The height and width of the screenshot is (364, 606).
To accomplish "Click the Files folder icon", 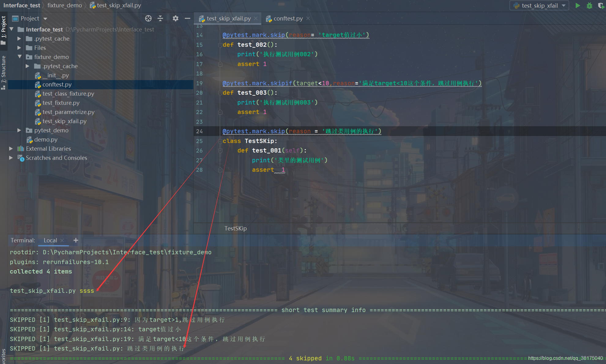I will tap(29, 48).
